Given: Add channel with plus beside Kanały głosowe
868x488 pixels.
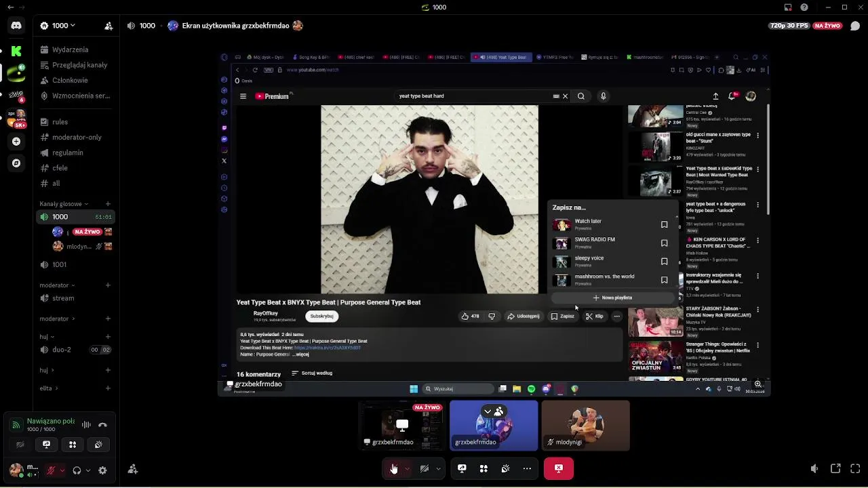Looking at the screenshot, I should coord(108,204).
